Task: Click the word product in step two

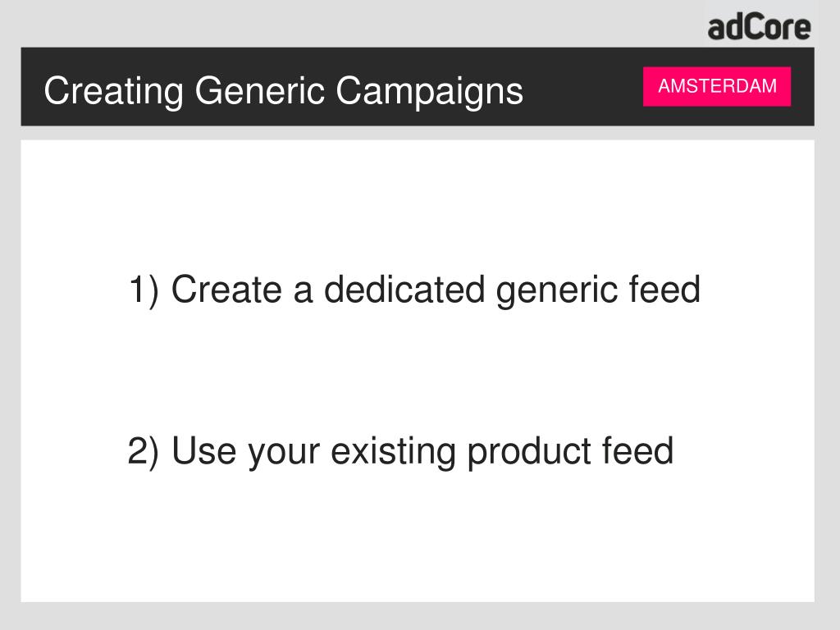Action: pos(529,452)
